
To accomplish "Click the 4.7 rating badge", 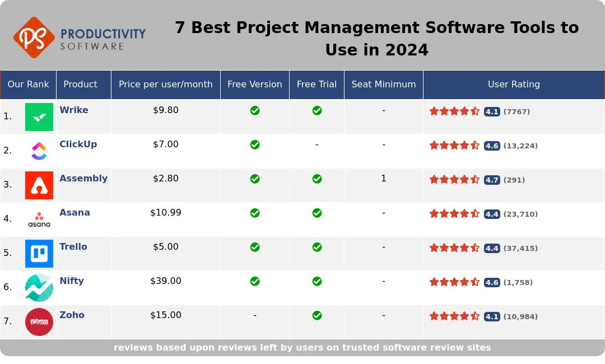I will pyautogui.click(x=492, y=180).
